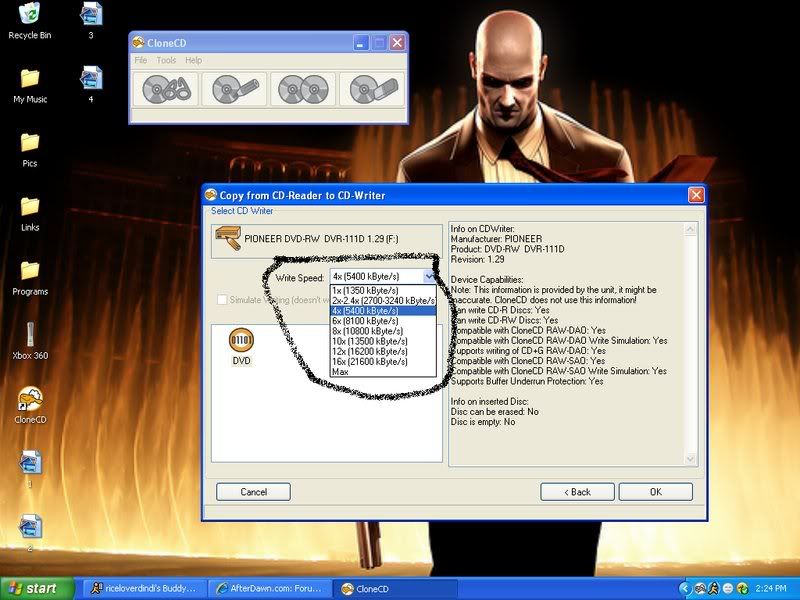Toggle the Simulate Writing checkbox

[x=222, y=300]
